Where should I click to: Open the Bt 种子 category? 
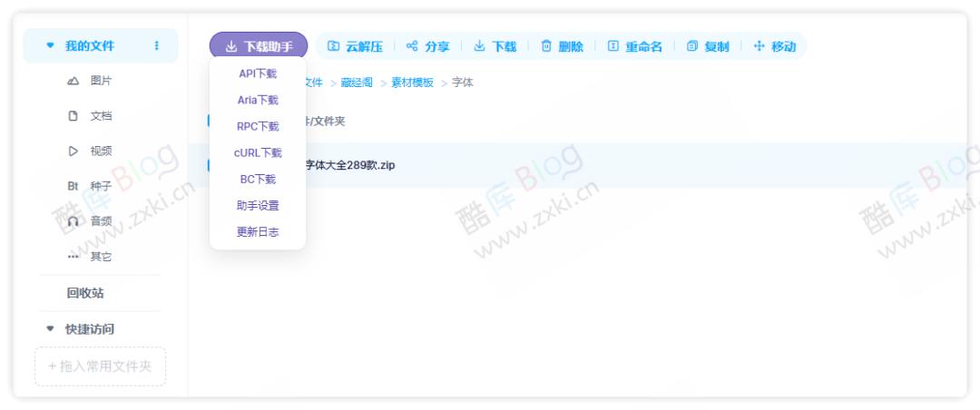coord(89,186)
